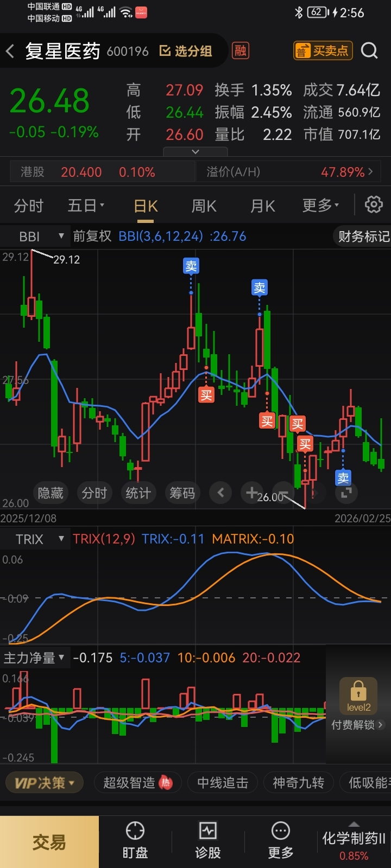Toggle 财务标记 financial markers

click(x=363, y=237)
